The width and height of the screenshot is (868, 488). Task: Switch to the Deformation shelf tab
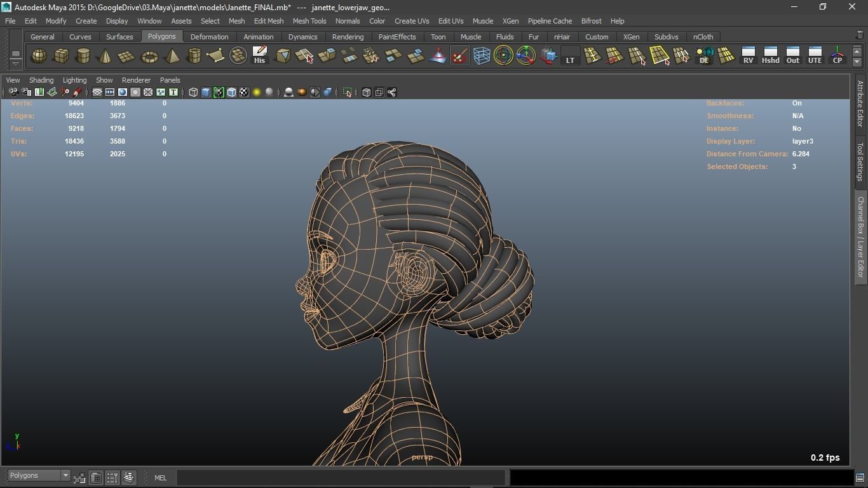(209, 37)
